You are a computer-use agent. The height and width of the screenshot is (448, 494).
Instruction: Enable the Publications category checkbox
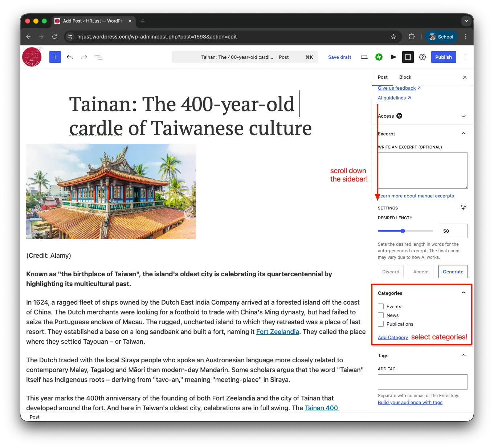pyautogui.click(x=381, y=324)
